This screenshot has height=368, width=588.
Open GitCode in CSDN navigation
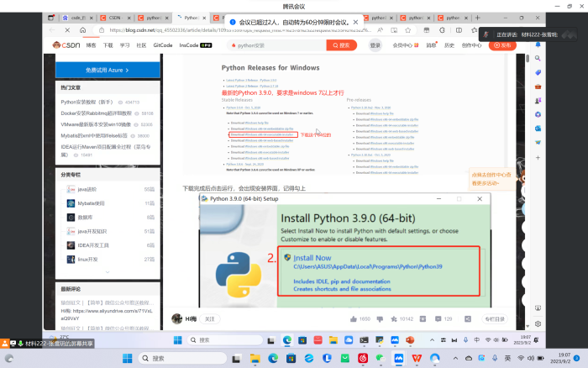tap(163, 45)
